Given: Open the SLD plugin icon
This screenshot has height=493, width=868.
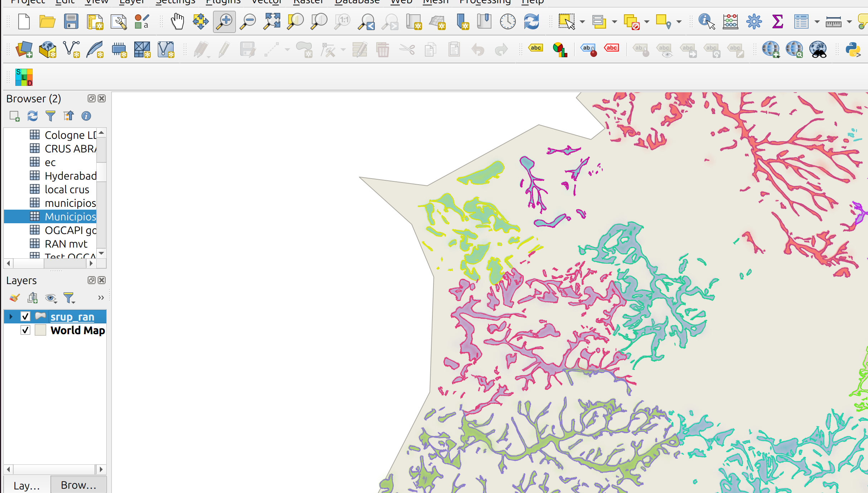Looking at the screenshot, I should (x=24, y=77).
